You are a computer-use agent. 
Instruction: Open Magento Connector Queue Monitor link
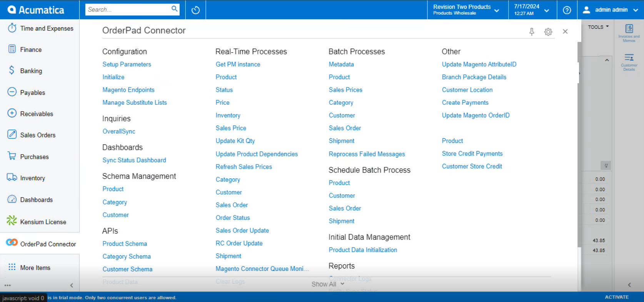click(x=262, y=269)
